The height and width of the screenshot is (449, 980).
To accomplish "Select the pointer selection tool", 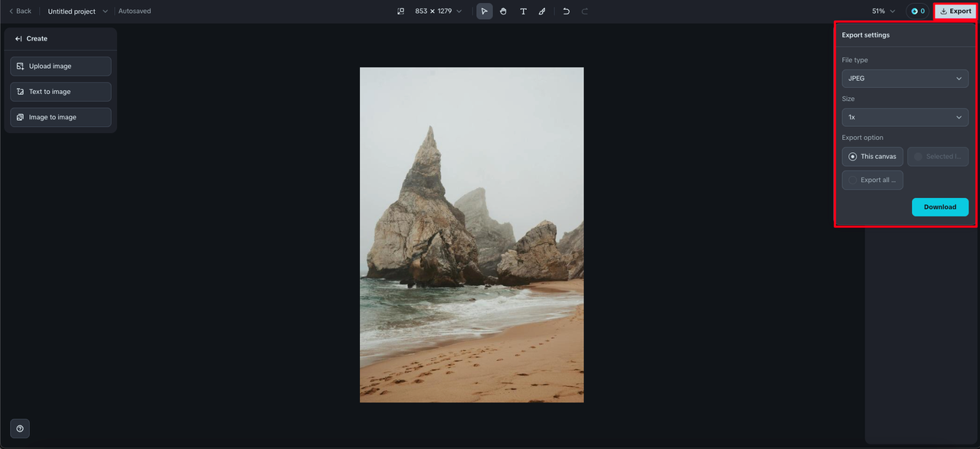I will click(485, 11).
